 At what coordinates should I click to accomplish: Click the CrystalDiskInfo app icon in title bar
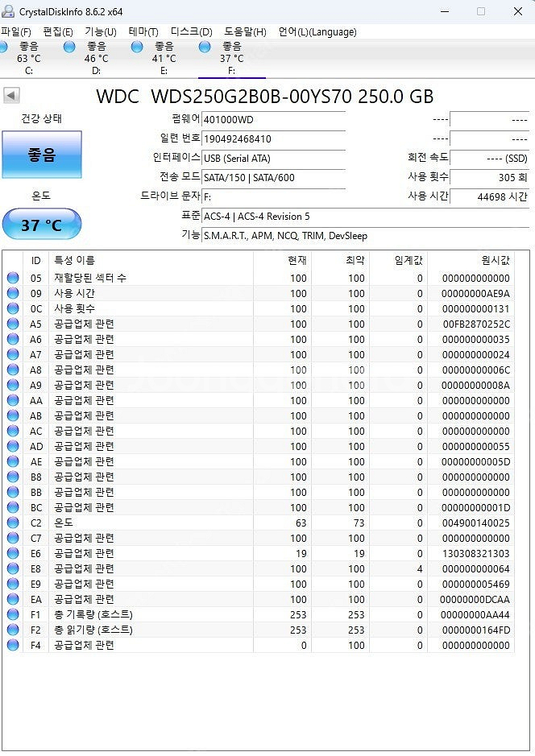point(8,11)
